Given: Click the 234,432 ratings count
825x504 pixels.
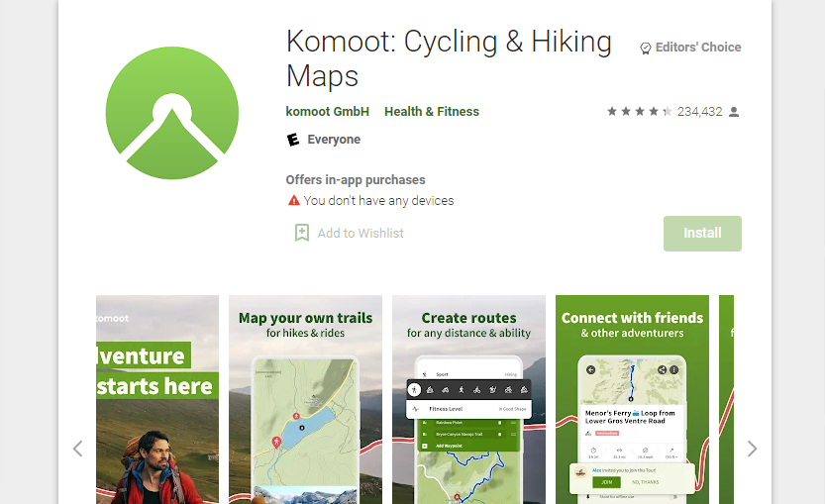Looking at the screenshot, I should click(x=699, y=112).
